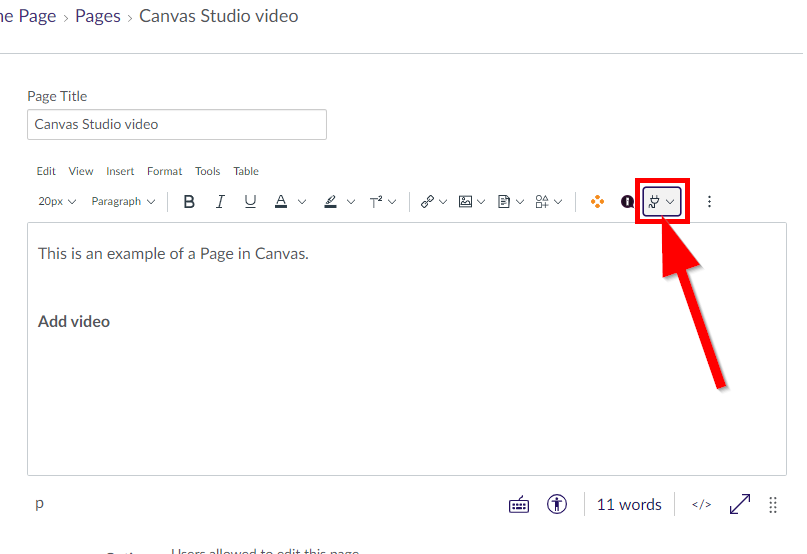The image size is (807, 554).
Task: Open the Table menu
Action: click(245, 171)
